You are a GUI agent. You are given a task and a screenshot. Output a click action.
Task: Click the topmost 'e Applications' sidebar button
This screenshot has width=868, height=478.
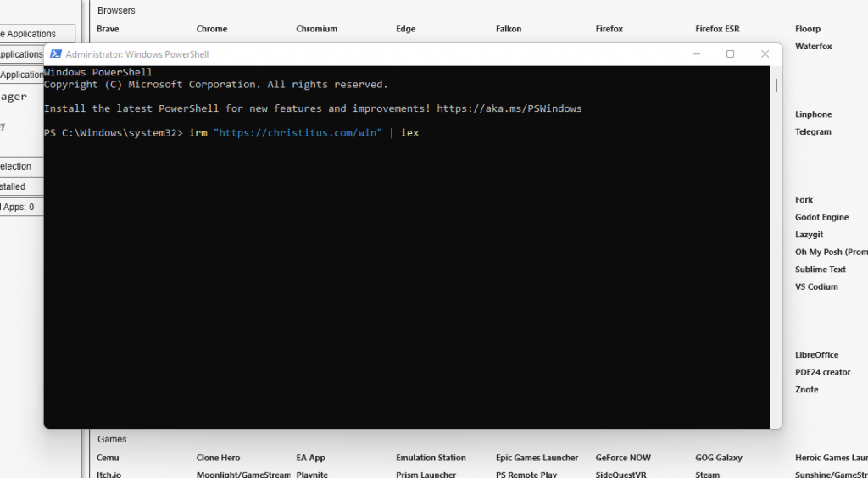(37, 34)
